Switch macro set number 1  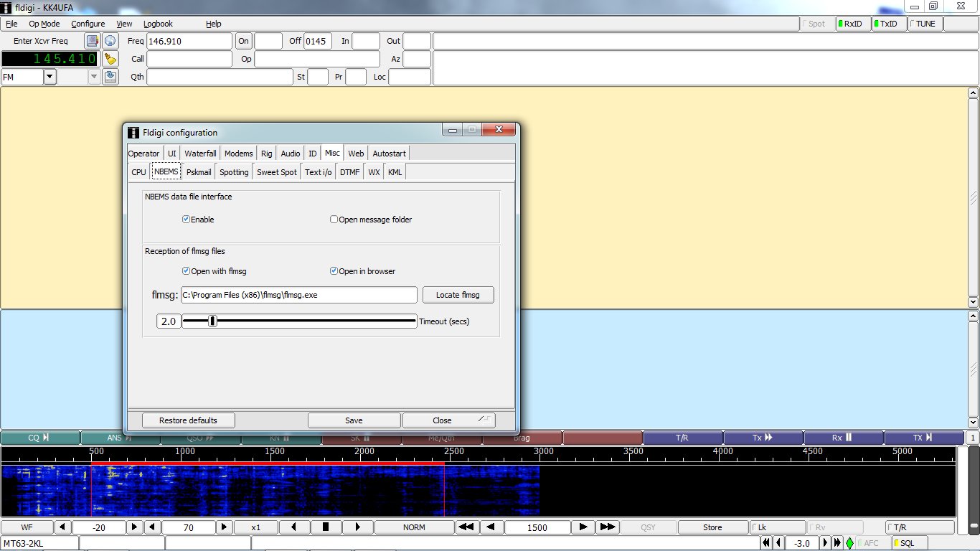(973, 438)
